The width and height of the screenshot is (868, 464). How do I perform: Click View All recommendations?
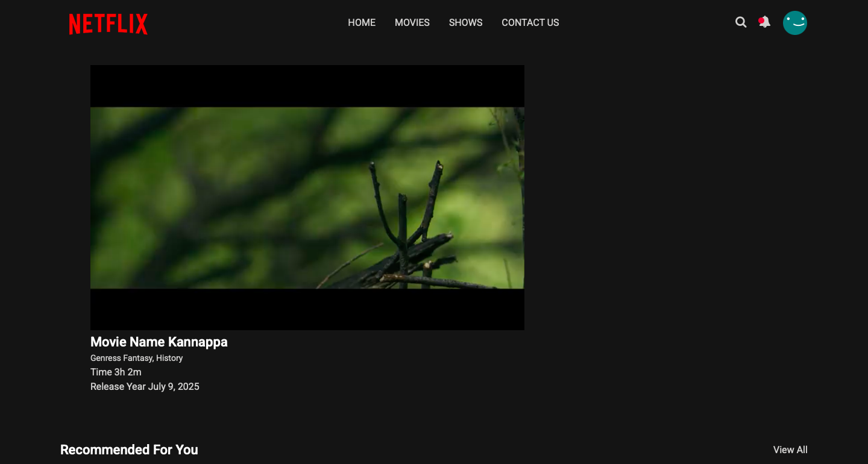(790, 450)
